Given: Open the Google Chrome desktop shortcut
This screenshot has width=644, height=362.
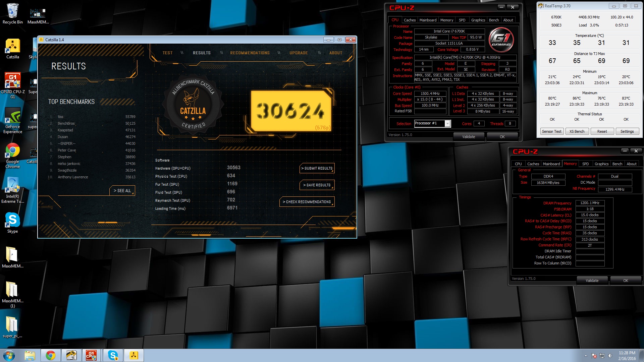Looking at the screenshot, I should 12,156.
